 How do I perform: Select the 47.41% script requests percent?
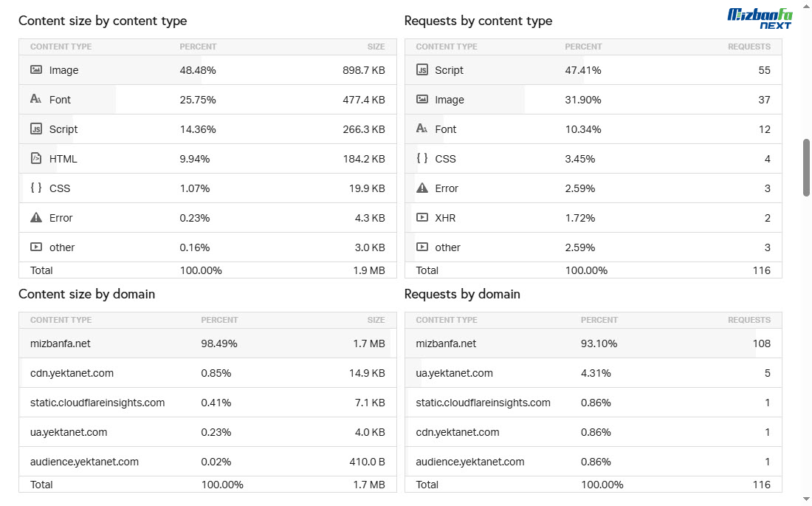[x=583, y=70]
